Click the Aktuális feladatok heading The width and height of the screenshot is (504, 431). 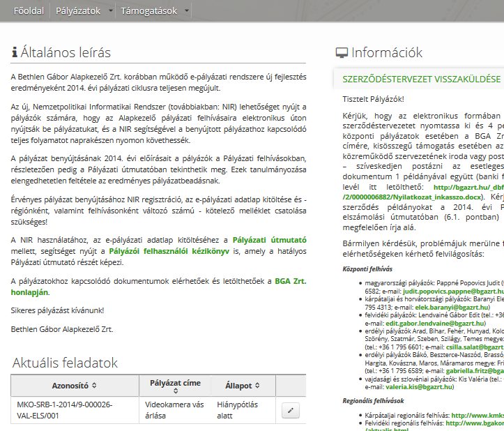point(65,363)
